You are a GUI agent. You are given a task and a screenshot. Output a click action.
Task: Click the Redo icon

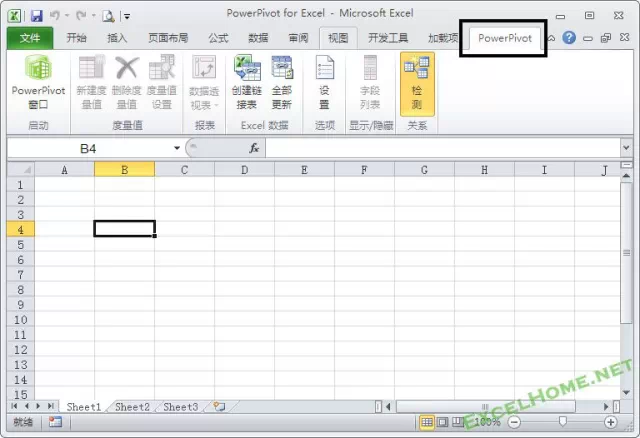pyautogui.click(x=81, y=16)
